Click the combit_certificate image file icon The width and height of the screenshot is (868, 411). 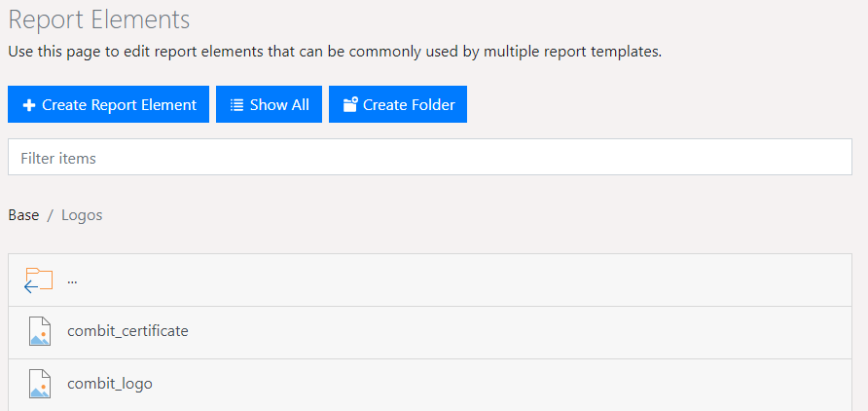tap(39, 332)
